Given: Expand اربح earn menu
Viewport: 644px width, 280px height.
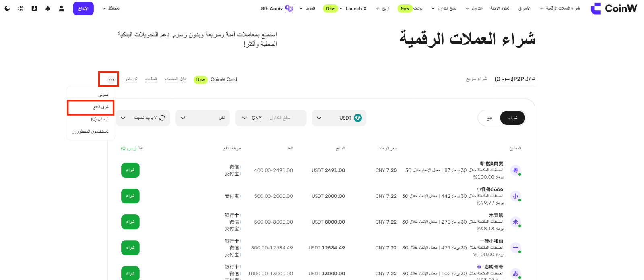Looking at the screenshot, I should 383,8.
